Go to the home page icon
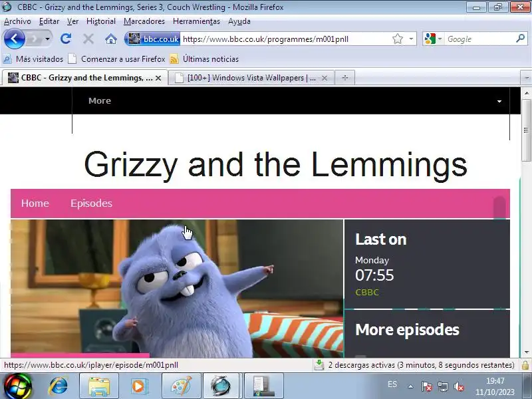Screen dimensions: 532x399 (x=111, y=39)
